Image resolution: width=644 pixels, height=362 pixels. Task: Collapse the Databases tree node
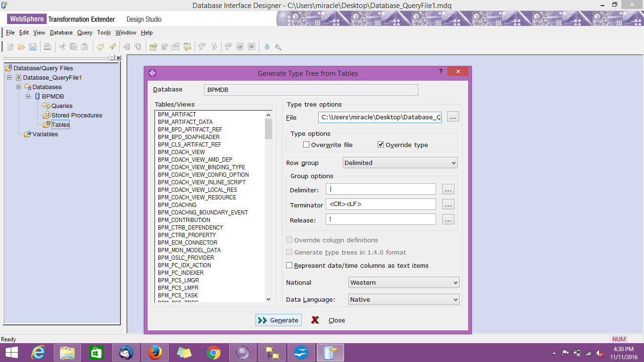(x=18, y=87)
